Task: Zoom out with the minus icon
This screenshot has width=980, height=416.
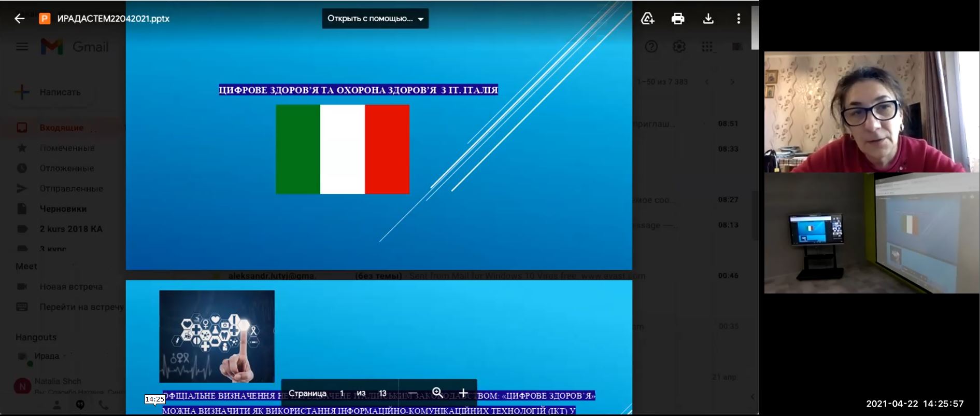Action: (x=413, y=393)
